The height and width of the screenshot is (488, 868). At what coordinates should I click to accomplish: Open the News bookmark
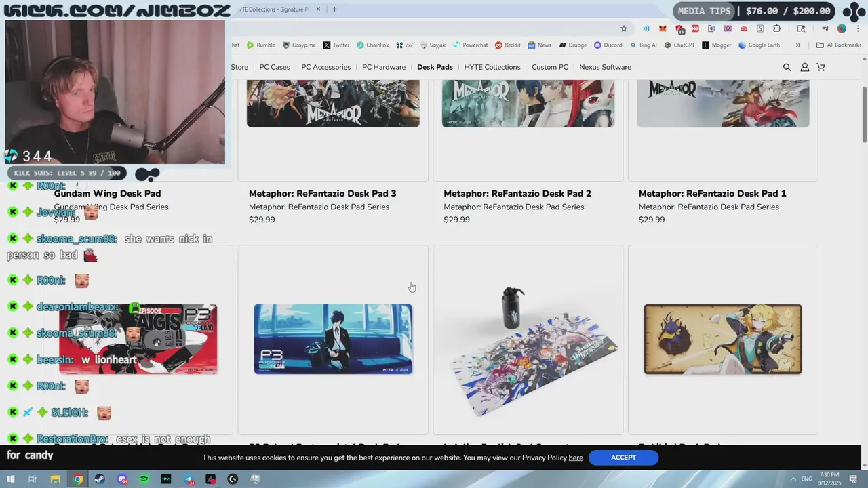pyautogui.click(x=540, y=45)
